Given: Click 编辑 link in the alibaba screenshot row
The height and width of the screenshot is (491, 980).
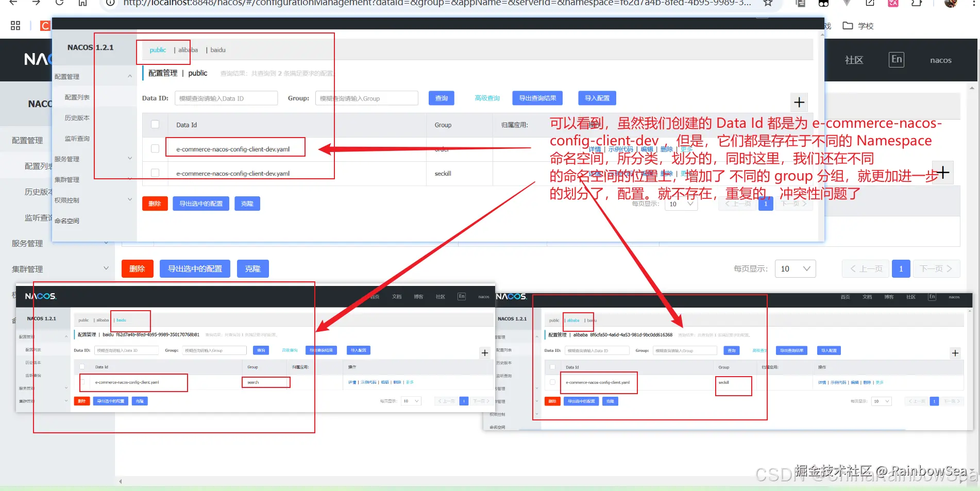Looking at the screenshot, I should pos(855,382).
